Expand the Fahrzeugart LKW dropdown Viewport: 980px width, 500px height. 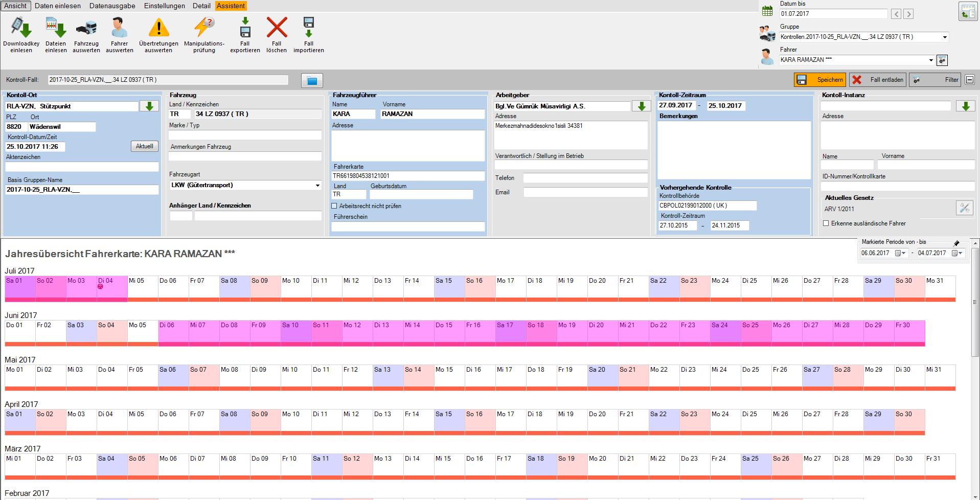coord(317,186)
